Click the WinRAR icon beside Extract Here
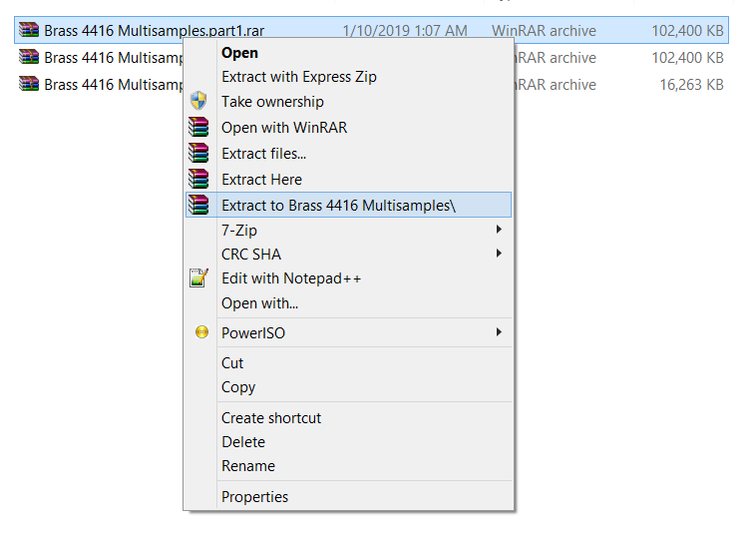The image size is (756, 541). click(198, 180)
